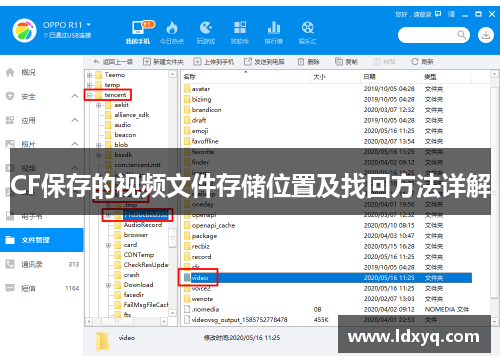
Task: Create a new folder with 新建文件夹
Action: click(x=163, y=62)
